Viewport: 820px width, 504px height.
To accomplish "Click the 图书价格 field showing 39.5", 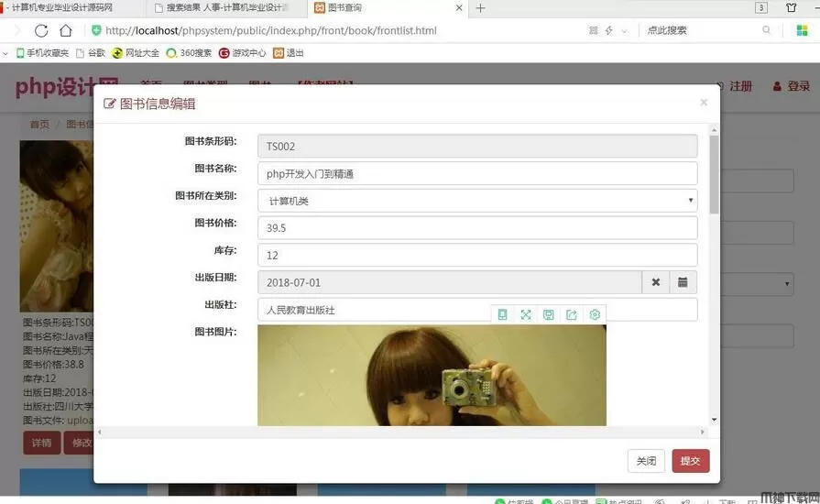I will [477, 228].
